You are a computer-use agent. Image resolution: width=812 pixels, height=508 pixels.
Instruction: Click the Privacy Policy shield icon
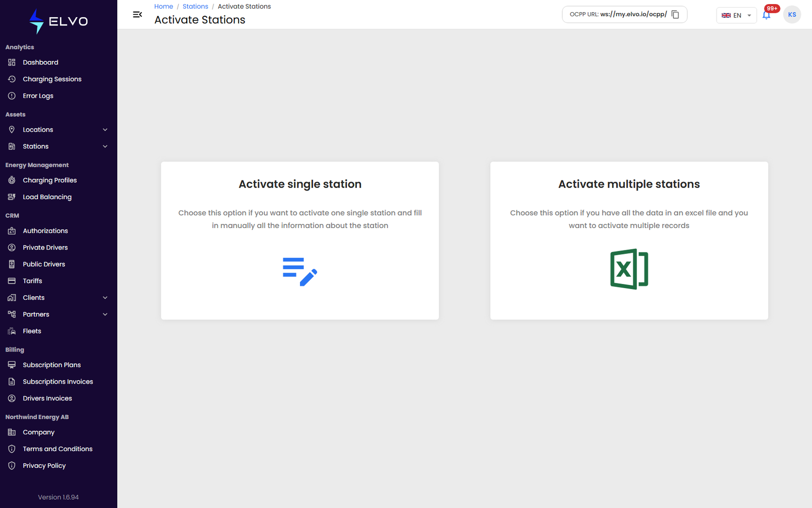pyautogui.click(x=12, y=466)
